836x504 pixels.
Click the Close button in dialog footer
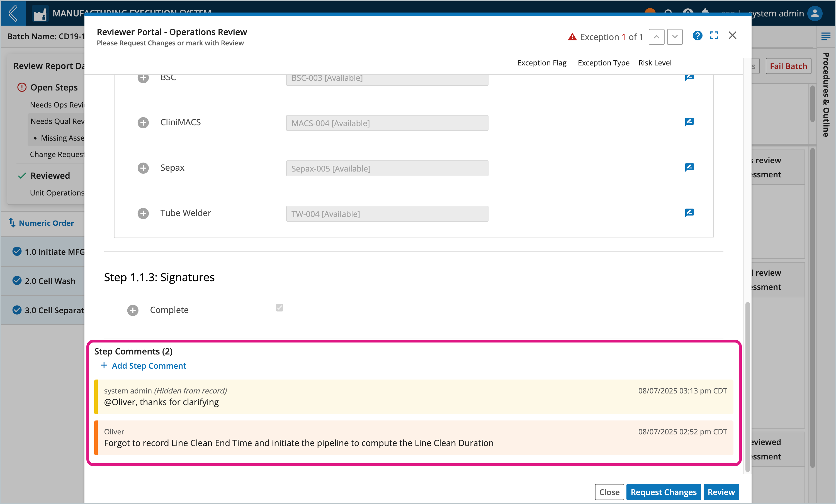(x=609, y=492)
